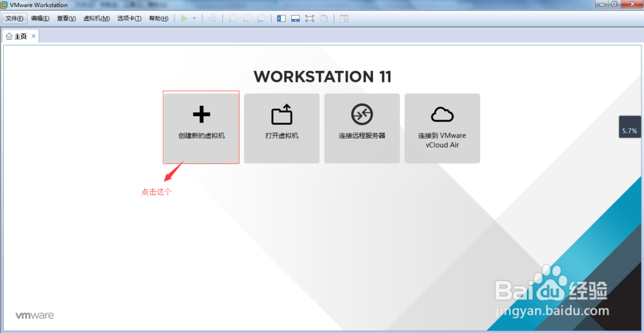Expand the power options dropdown arrow

tap(194, 19)
